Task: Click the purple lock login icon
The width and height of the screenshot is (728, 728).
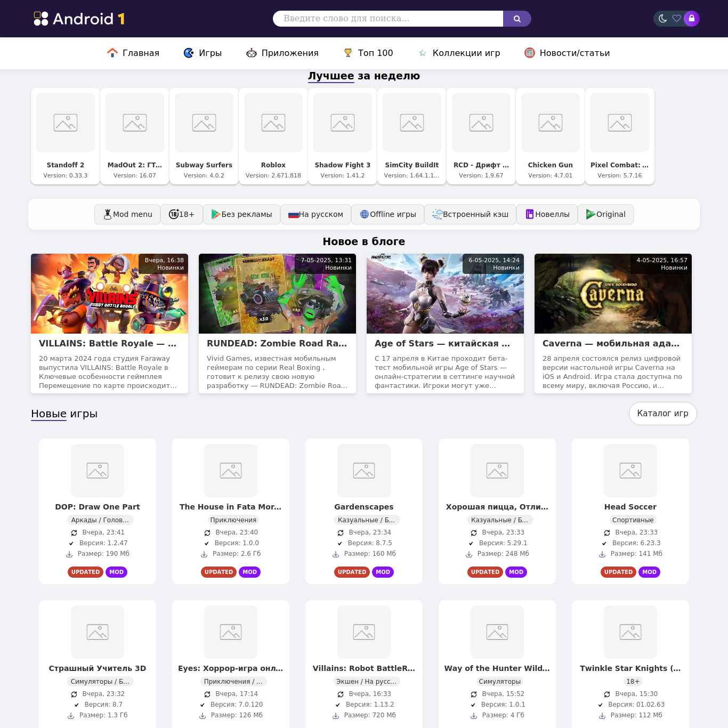Action: click(692, 19)
